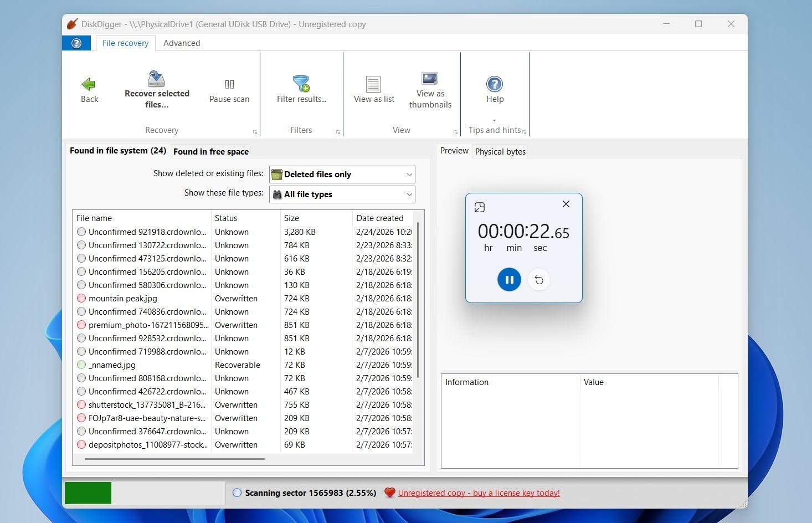Open the File recovery ribbon tab

pos(125,43)
